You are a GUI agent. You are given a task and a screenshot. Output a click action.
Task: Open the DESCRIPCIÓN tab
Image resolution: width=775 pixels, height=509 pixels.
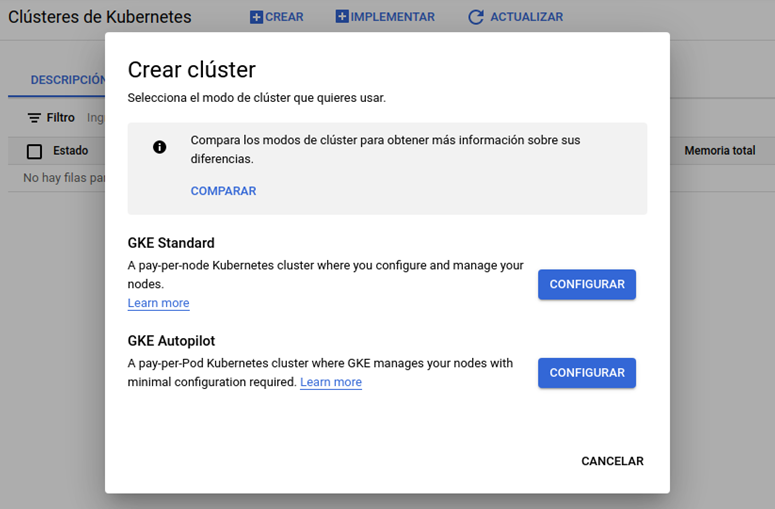click(68, 80)
